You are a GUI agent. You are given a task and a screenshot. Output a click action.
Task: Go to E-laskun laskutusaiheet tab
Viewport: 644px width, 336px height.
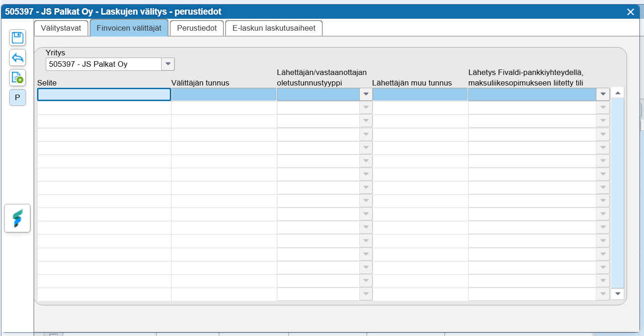pyautogui.click(x=274, y=28)
